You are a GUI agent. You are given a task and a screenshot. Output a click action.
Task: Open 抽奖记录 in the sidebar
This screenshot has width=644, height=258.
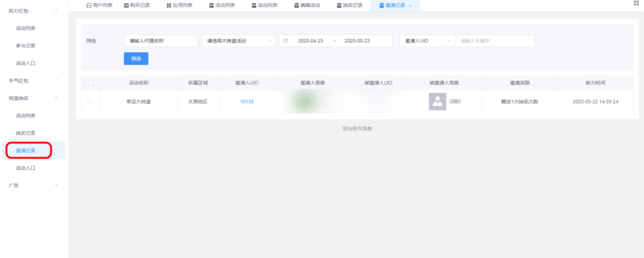(x=25, y=133)
